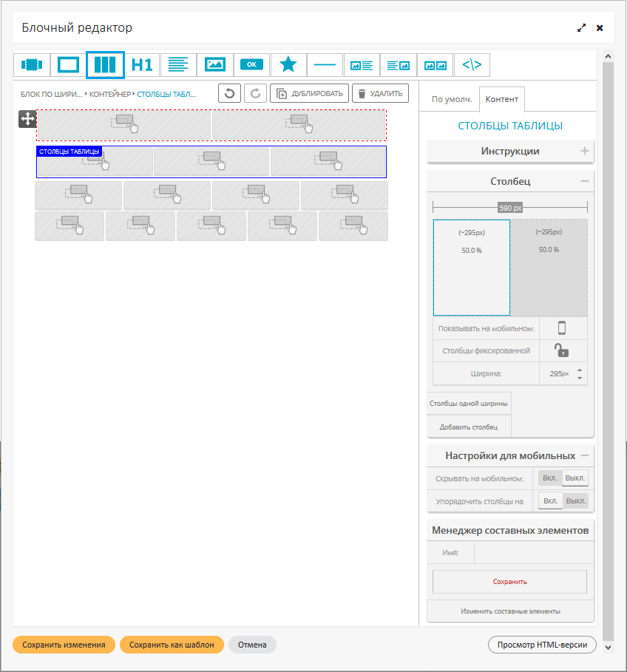Select the text paragraph block icon
This screenshot has width=627, height=672.
click(x=178, y=65)
